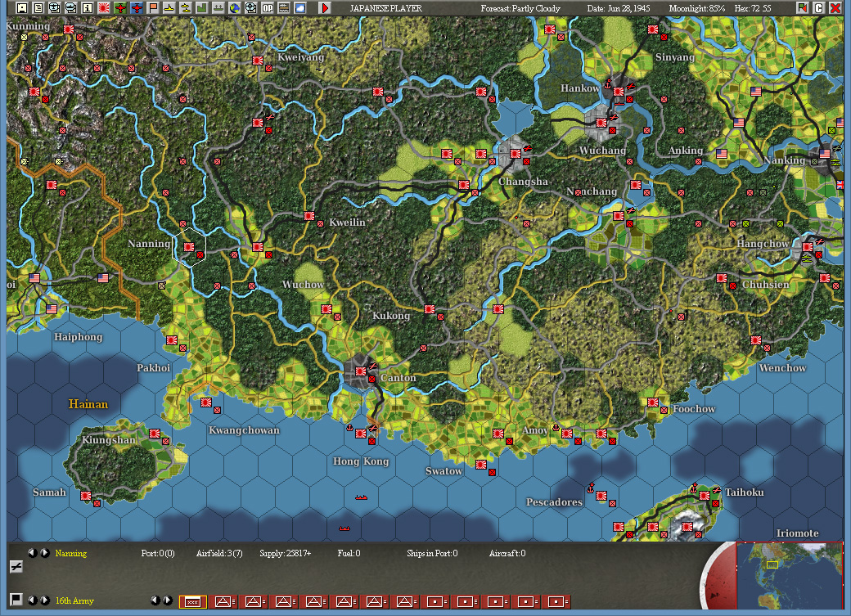The height and width of the screenshot is (616, 851).
Task: Select the Japanese base flag at Hong Kong
Action: (360, 433)
